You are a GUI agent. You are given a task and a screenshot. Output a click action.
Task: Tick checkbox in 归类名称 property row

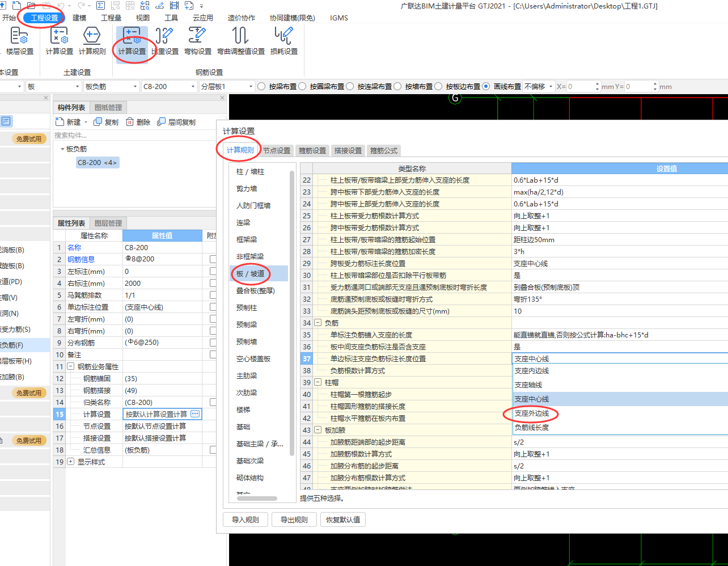click(213, 402)
